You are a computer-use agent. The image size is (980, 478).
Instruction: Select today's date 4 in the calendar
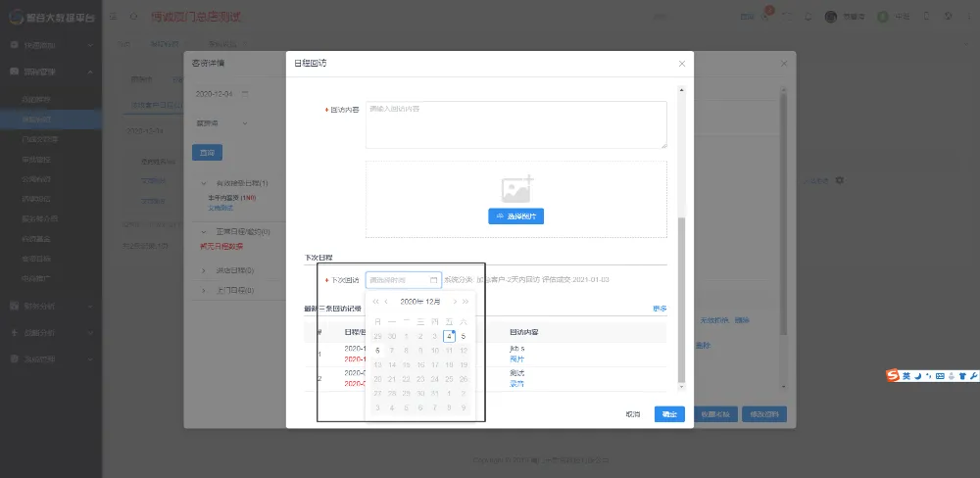[x=449, y=336]
